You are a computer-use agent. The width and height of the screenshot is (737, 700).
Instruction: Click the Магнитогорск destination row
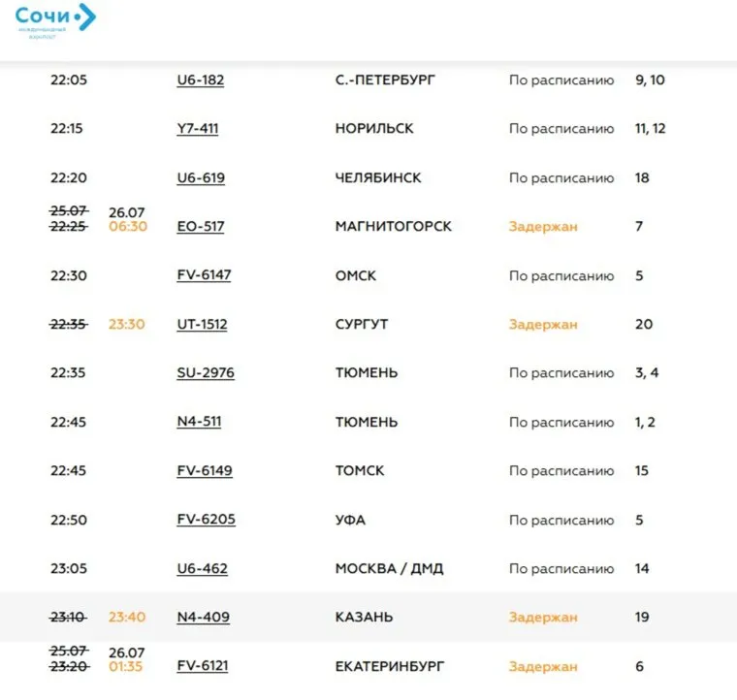tap(393, 226)
